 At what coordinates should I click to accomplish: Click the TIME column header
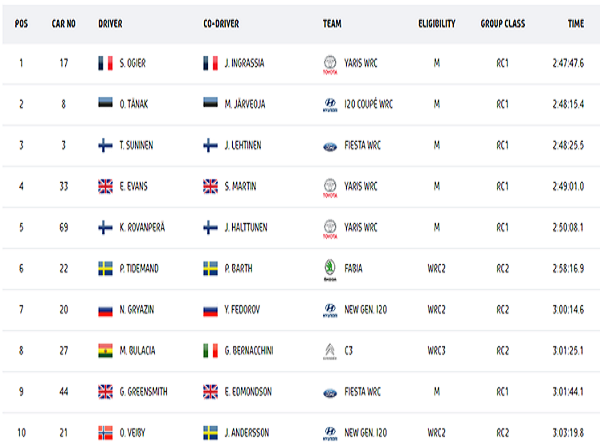(x=576, y=24)
